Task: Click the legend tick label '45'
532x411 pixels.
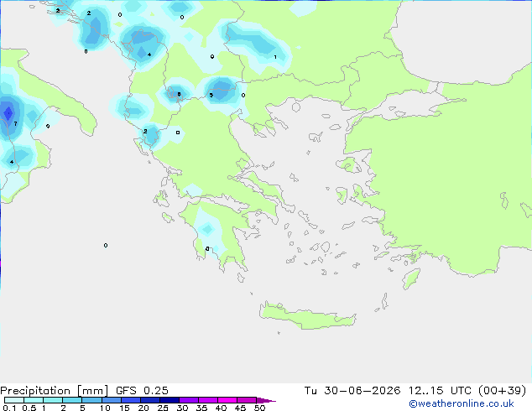Action: tap(240, 408)
